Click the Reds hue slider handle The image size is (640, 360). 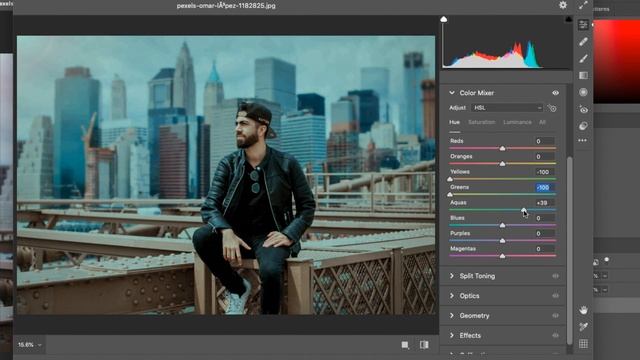(502, 148)
